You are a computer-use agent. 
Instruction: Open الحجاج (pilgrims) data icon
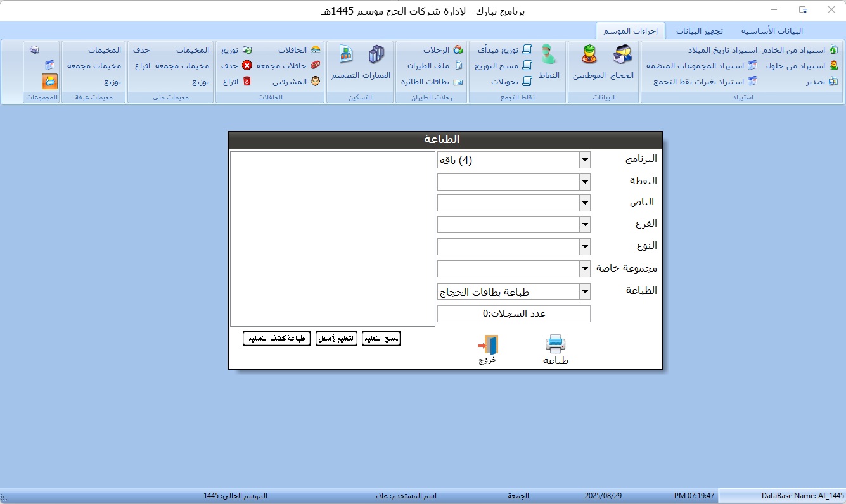(622, 57)
